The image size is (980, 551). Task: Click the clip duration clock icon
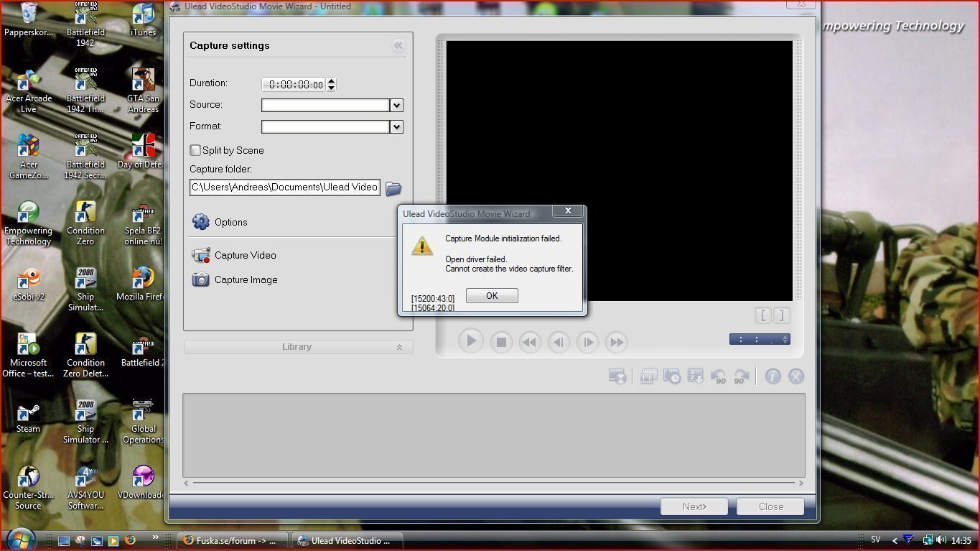click(x=672, y=376)
